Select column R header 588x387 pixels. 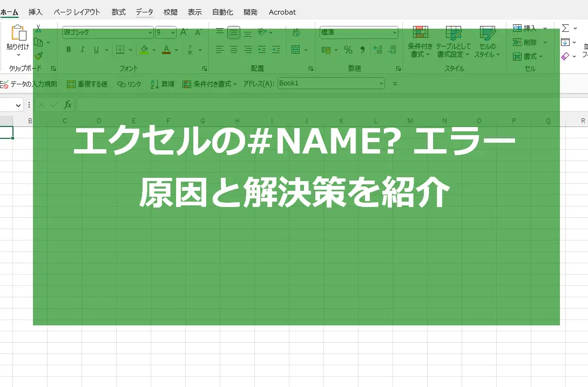(583, 121)
